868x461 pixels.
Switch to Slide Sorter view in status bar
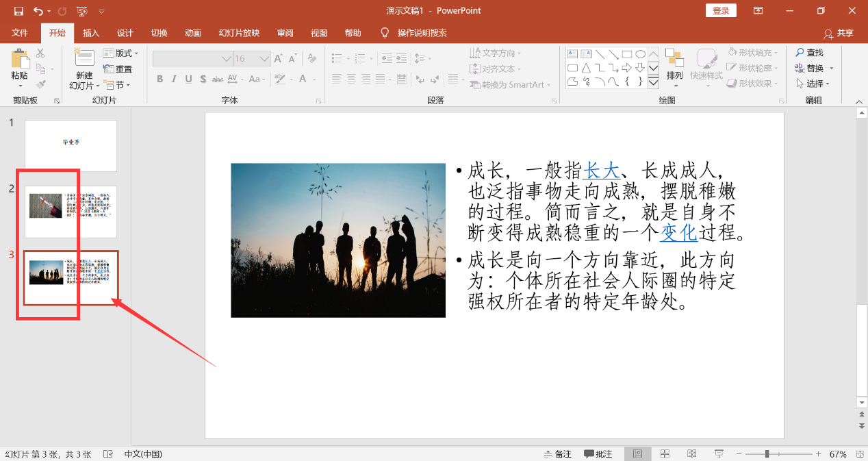pos(665,454)
